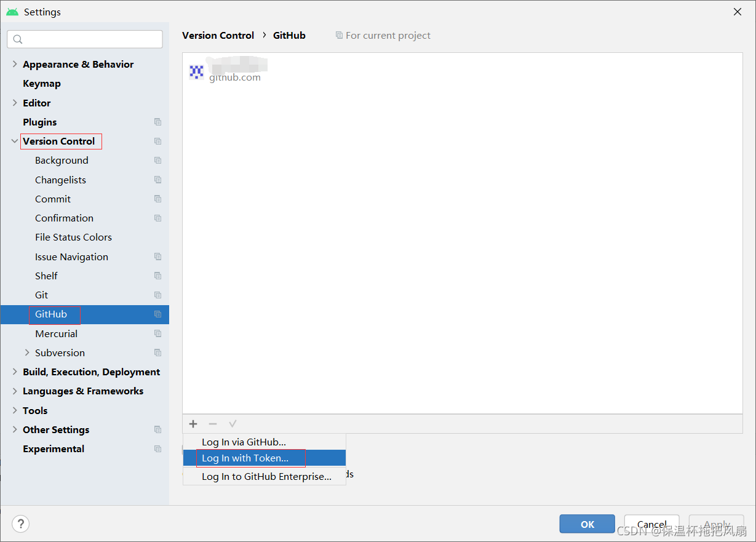Click the search magnifier icon
The height and width of the screenshot is (542, 756).
(18, 39)
